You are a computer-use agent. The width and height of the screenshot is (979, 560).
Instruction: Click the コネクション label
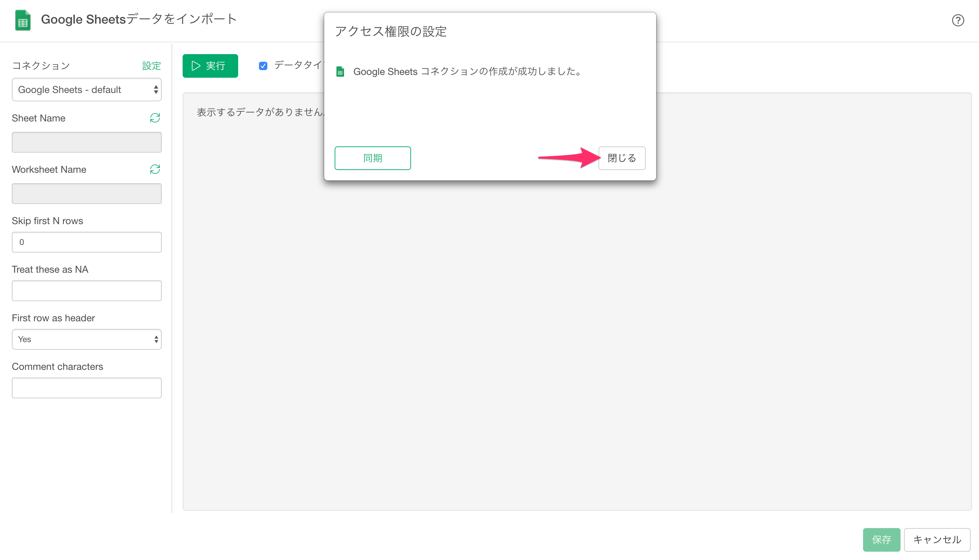click(x=41, y=66)
